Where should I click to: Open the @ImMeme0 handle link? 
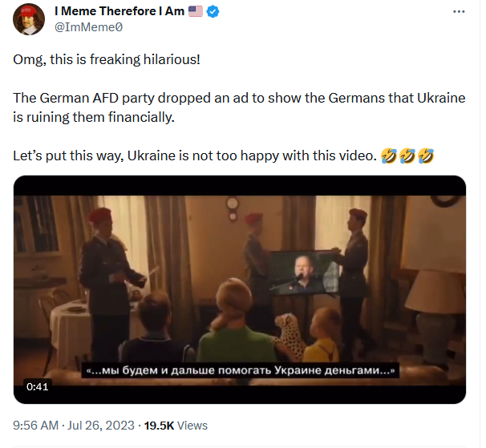click(x=89, y=27)
